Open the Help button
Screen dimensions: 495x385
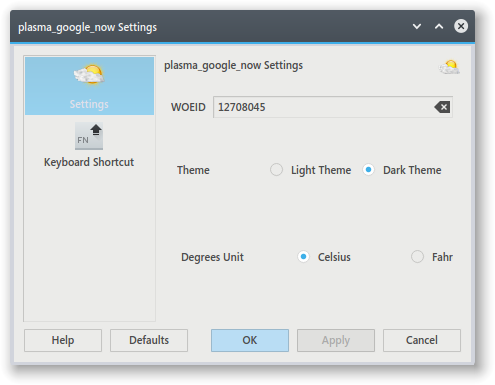(63, 340)
